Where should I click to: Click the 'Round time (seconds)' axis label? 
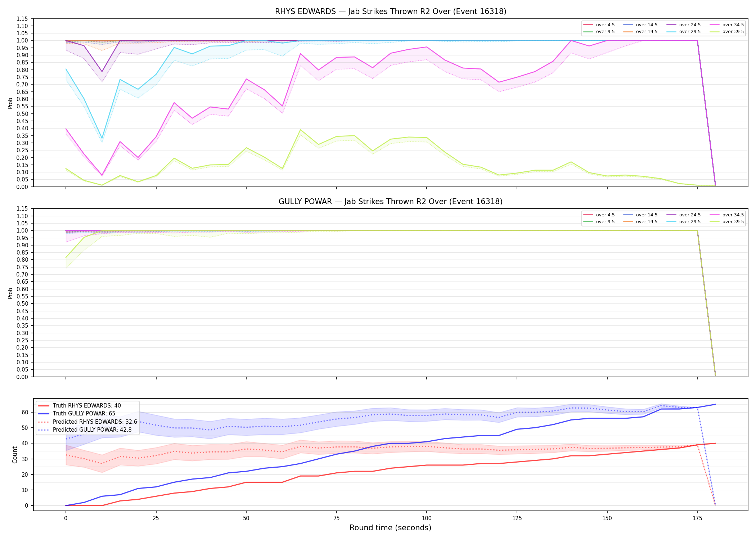click(x=390, y=528)
